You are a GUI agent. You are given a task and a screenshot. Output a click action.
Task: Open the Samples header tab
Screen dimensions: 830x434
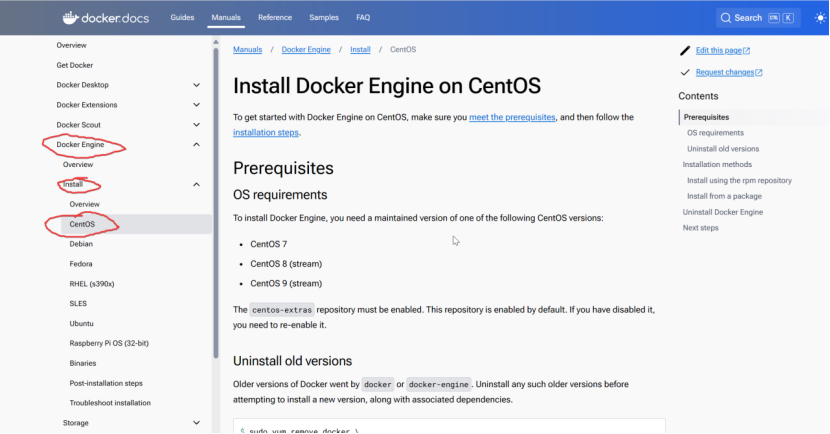coord(323,18)
